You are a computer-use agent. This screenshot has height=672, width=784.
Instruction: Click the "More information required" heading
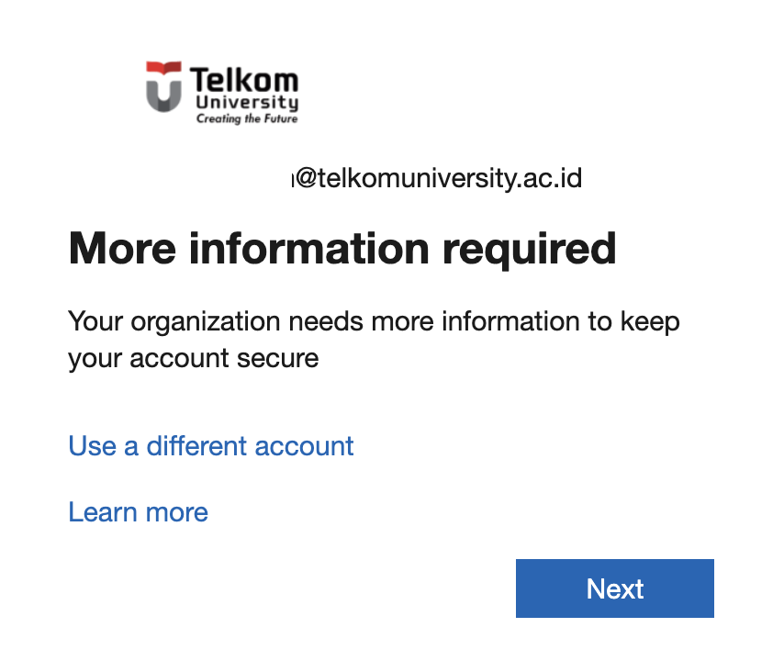pyautogui.click(x=342, y=248)
